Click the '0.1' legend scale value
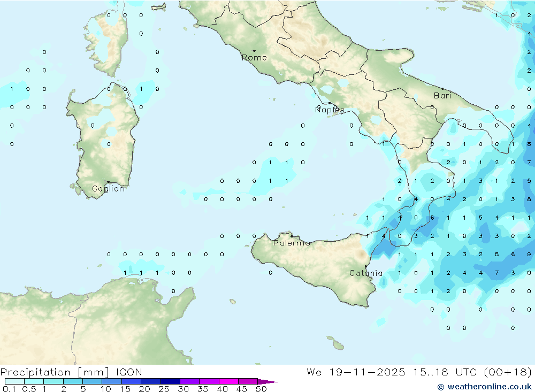The height and width of the screenshot is (392, 535). pos(9,389)
